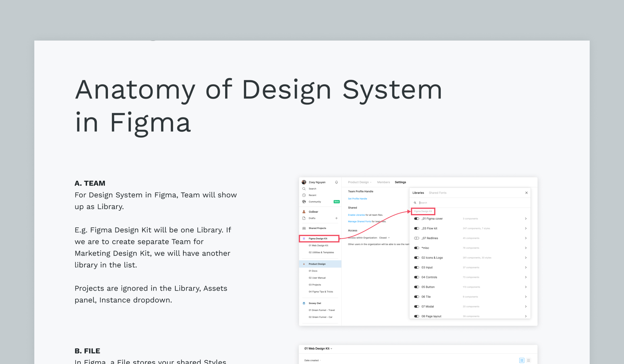Open the 01 Web Design Kit title dropdown
Screen dimensions: 624x364
(318, 349)
